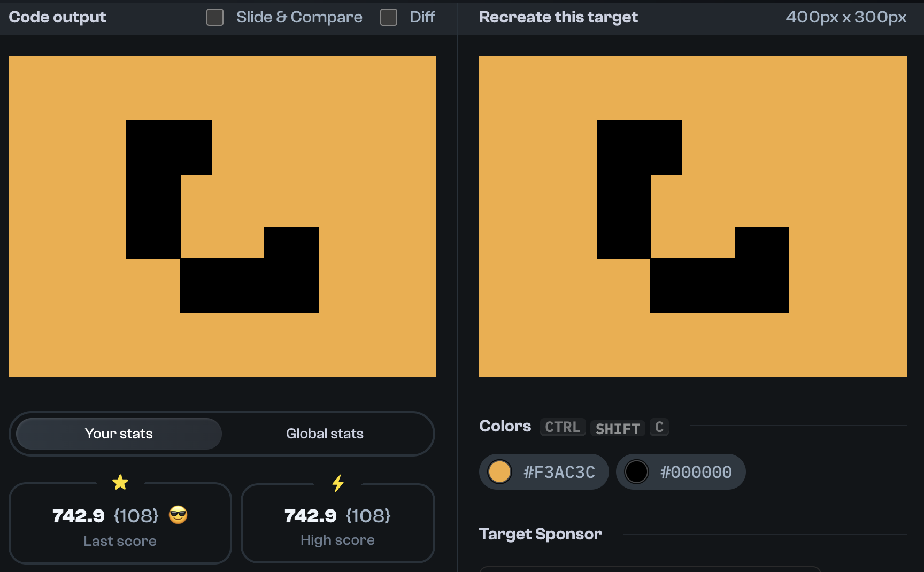The image size is (924, 572).
Task: Click the Slide & Compare label text
Action: (x=299, y=17)
